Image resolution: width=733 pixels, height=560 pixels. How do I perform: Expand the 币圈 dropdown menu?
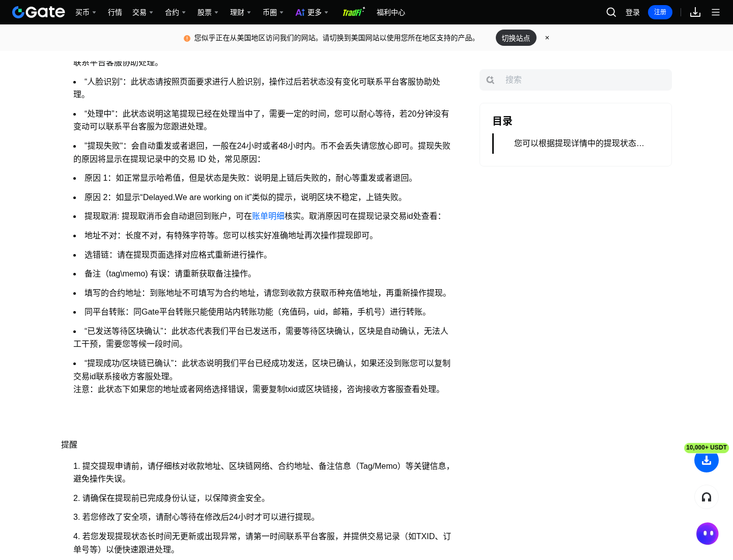point(273,12)
